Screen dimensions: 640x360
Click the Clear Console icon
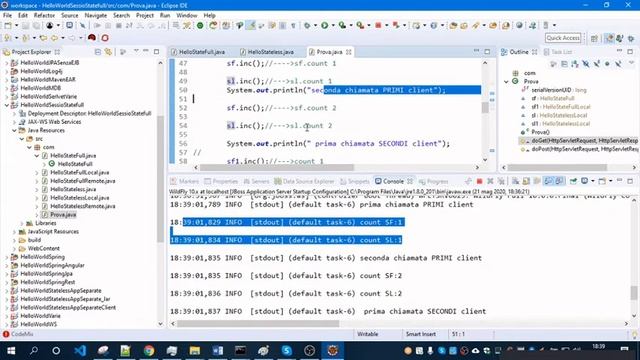click(516, 181)
